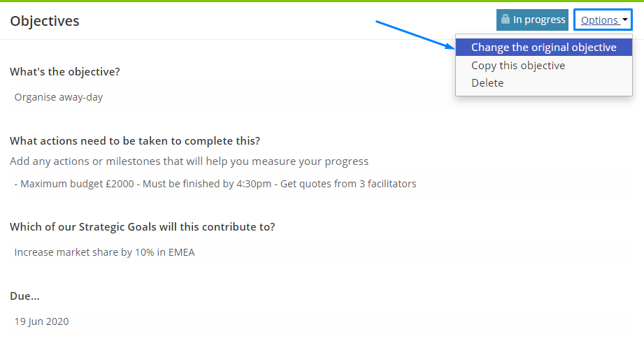
Task: Open the Options link text
Action: tap(600, 20)
